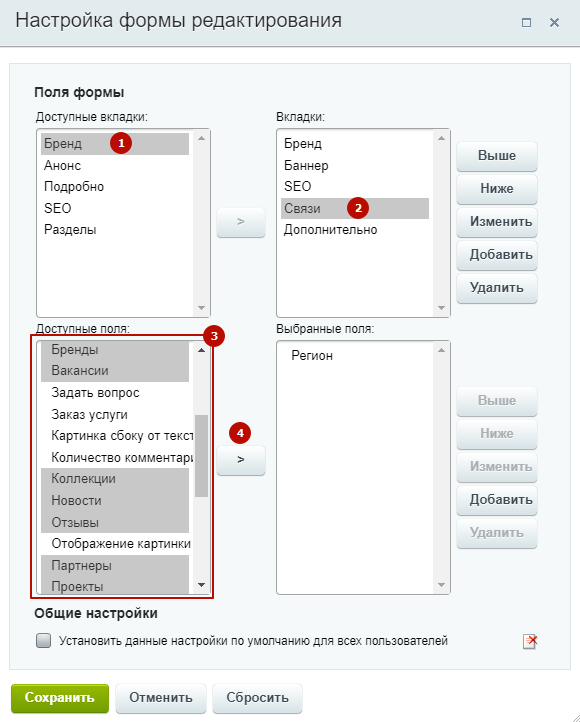
Task: Click scroll-down arrow in Вкладки list
Action: (441, 308)
